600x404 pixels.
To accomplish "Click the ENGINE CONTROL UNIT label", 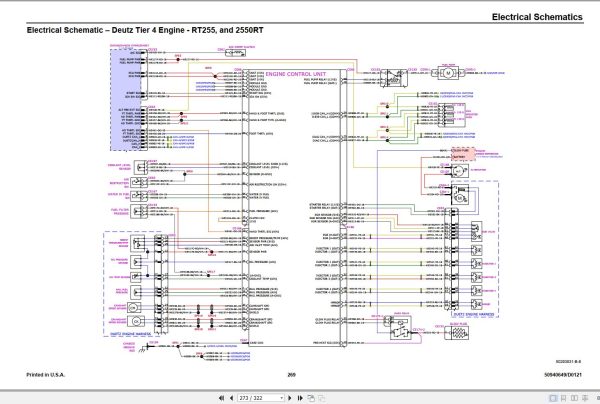I will point(296,74).
